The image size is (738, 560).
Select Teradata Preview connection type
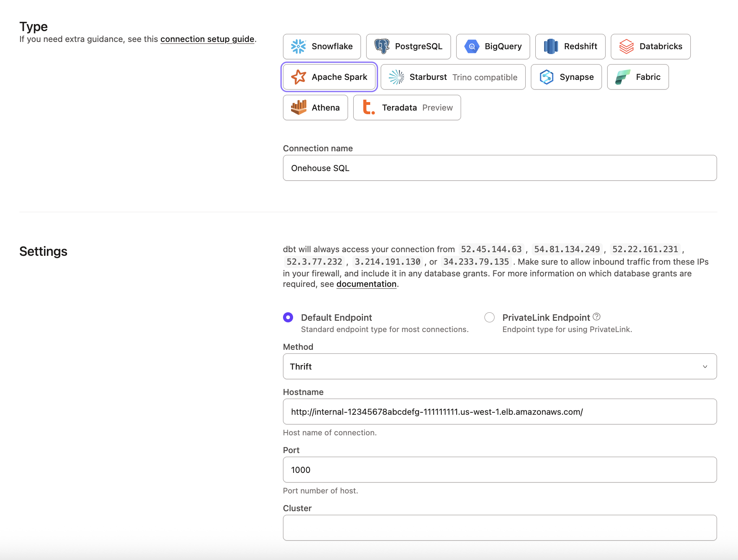(407, 108)
